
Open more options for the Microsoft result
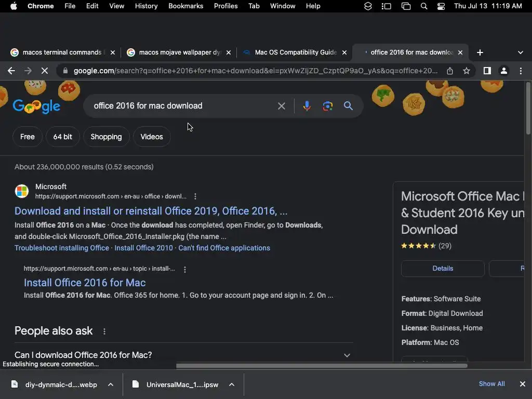tap(195, 196)
